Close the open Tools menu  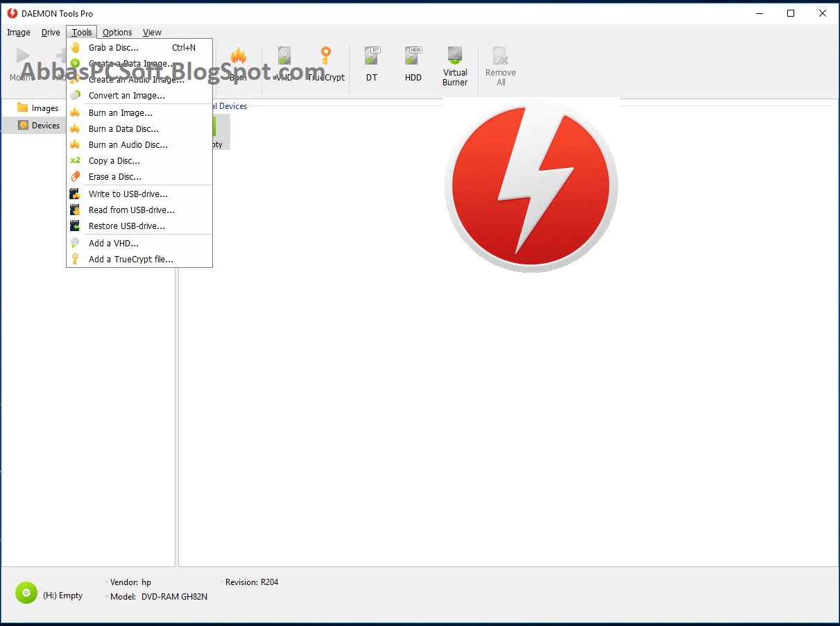(x=82, y=32)
